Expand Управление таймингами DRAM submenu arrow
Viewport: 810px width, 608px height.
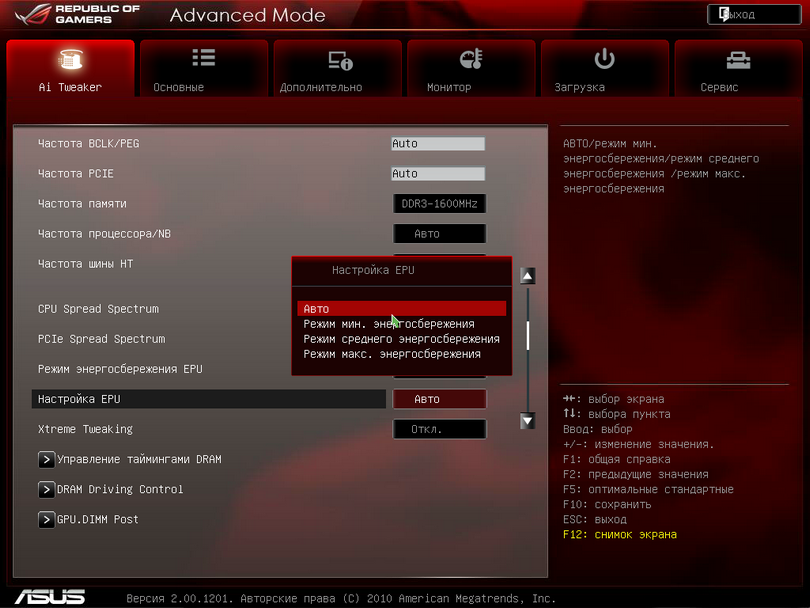pyautogui.click(x=46, y=460)
